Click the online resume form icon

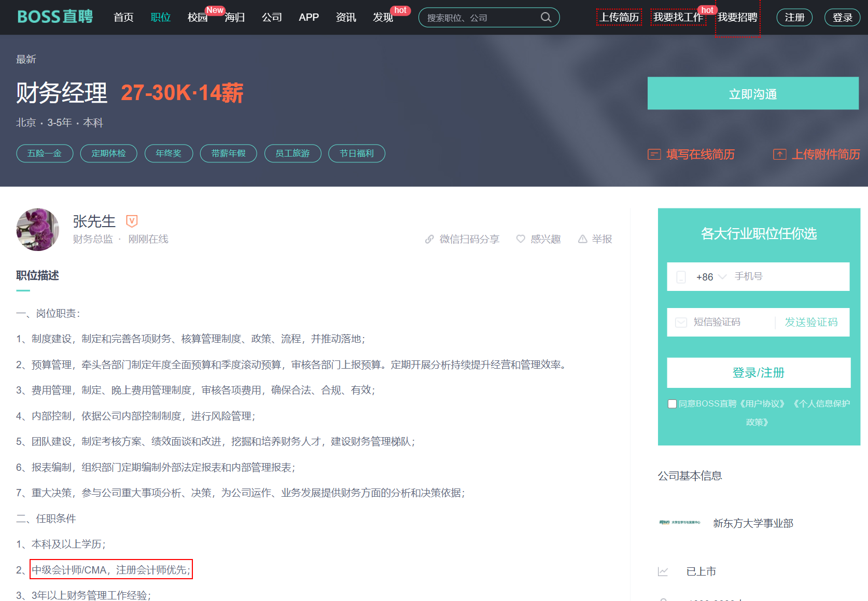[x=654, y=154]
